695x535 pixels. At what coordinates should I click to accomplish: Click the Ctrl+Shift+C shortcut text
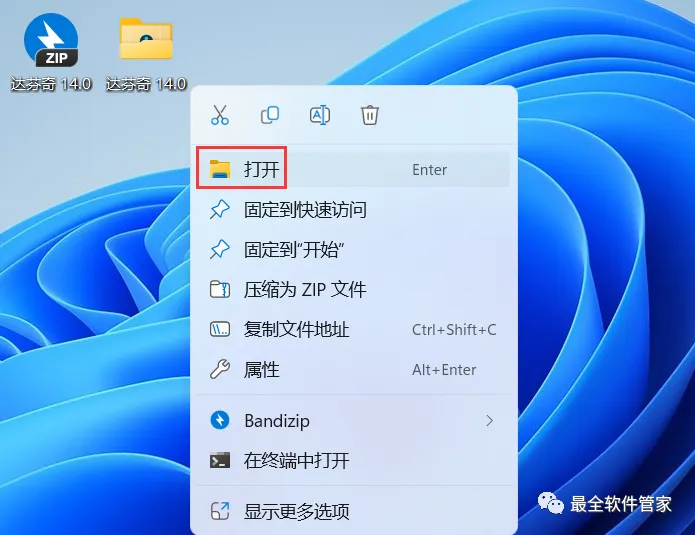coord(454,330)
